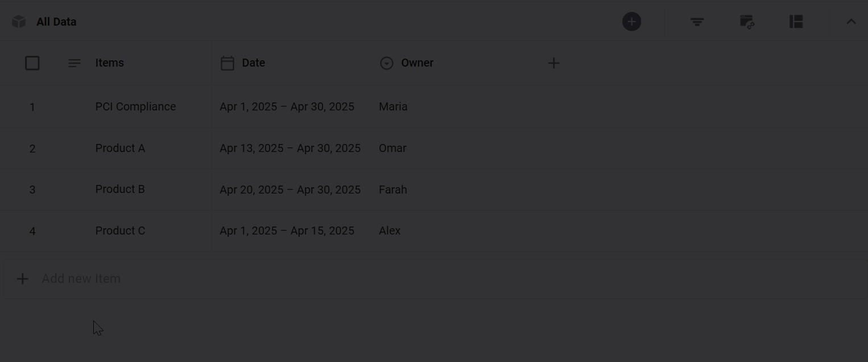
Task: Click Add new Item at the bottom
Action: (81, 278)
